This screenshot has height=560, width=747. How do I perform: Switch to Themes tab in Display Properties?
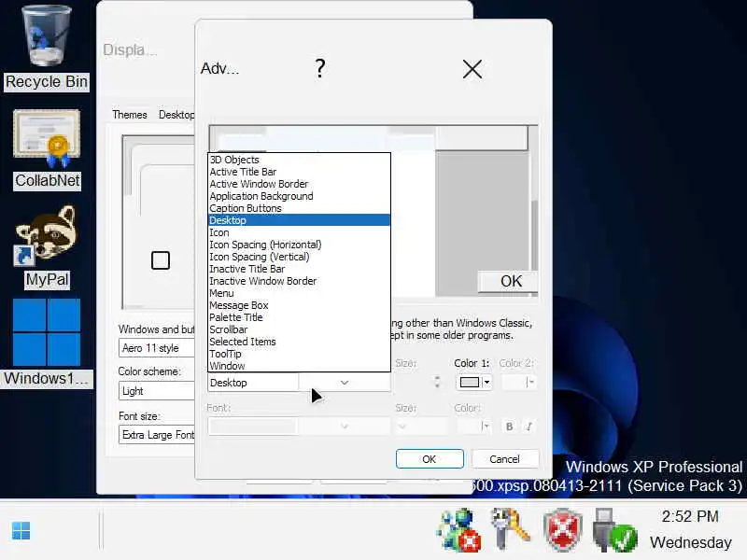click(130, 115)
